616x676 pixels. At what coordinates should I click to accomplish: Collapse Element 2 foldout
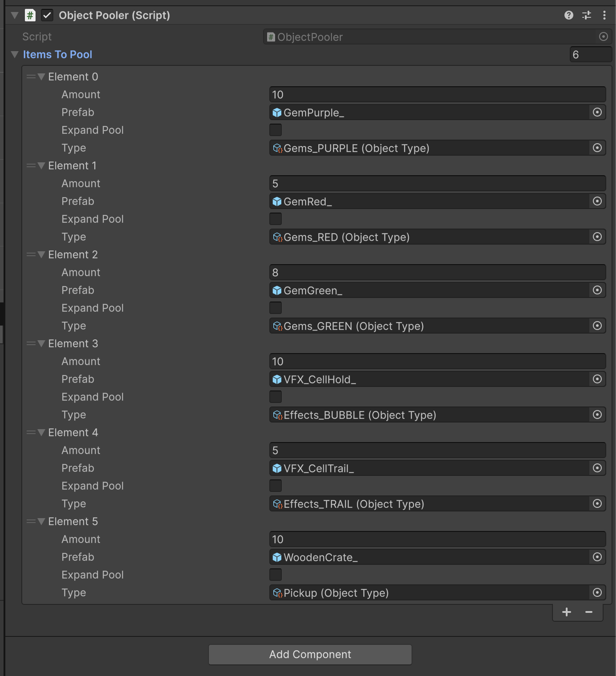(41, 255)
